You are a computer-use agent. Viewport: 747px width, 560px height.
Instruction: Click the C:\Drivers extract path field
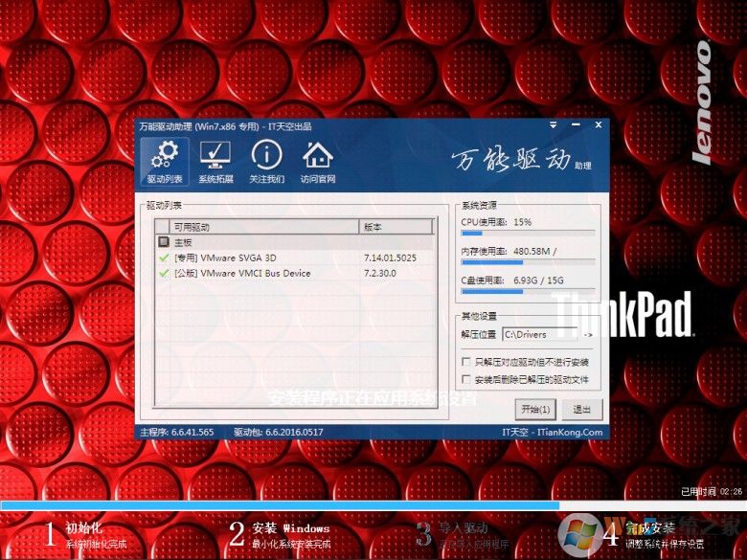[539, 335]
